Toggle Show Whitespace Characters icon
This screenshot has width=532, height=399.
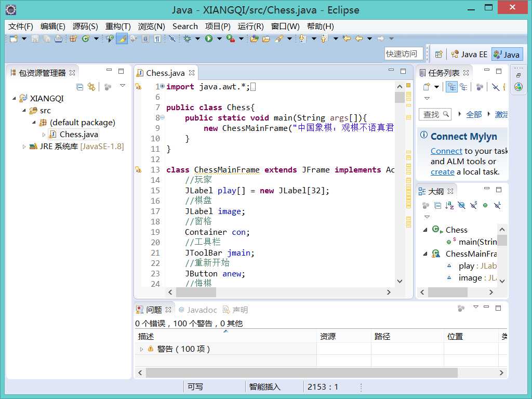157,38
